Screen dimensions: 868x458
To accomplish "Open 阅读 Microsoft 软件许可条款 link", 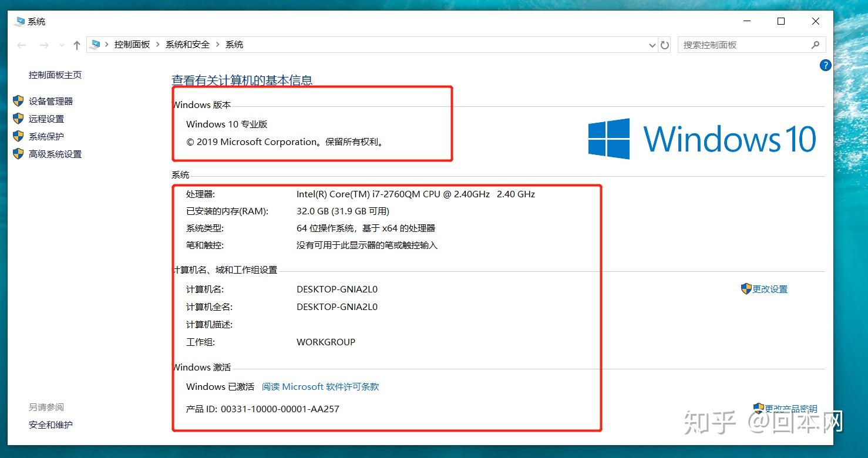I will [319, 386].
